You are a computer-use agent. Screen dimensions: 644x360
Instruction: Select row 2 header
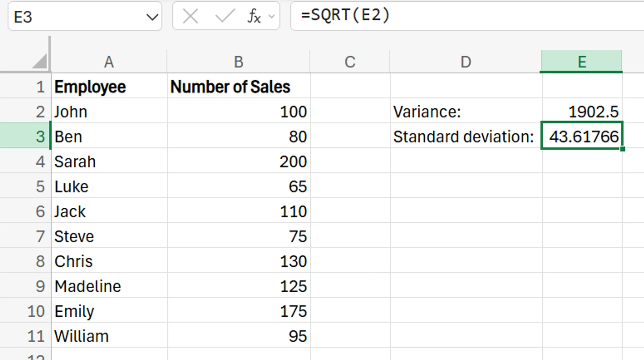click(x=25, y=111)
